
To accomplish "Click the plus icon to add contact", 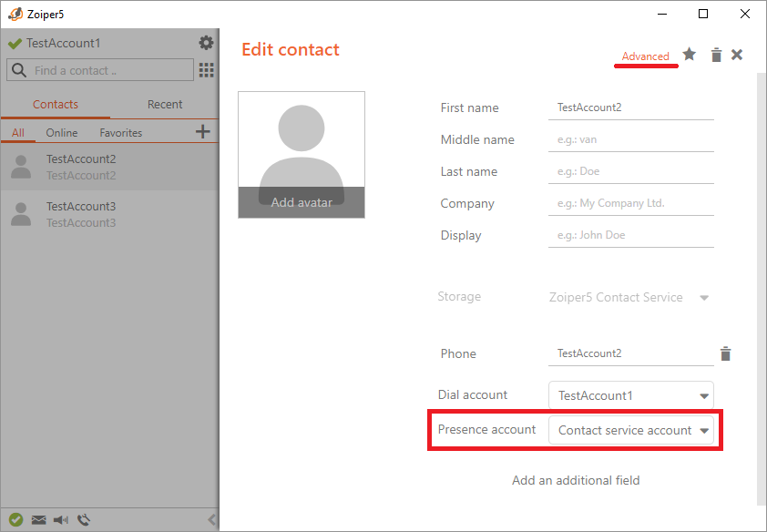I will (x=202, y=132).
